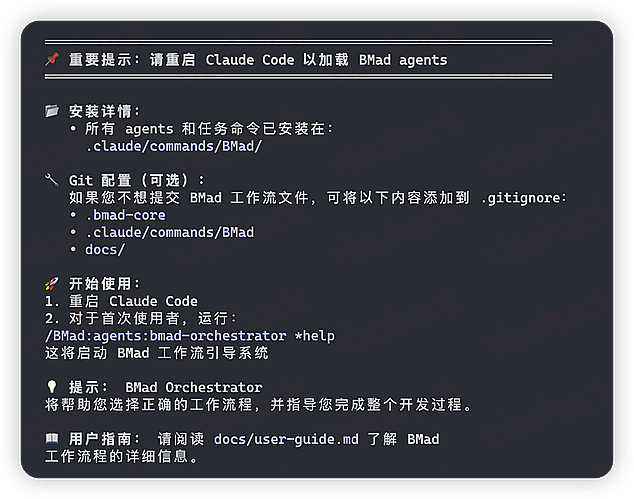Click the rocket icon beside 开始使用
634x499 pixels.
coord(52,284)
